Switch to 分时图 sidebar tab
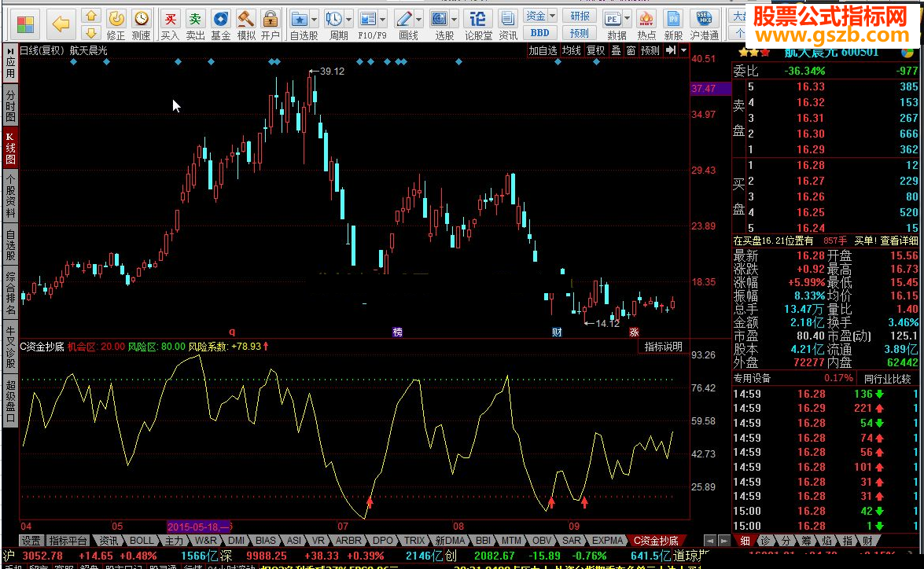Viewport: 924px width, 569px height. tap(10, 106)
